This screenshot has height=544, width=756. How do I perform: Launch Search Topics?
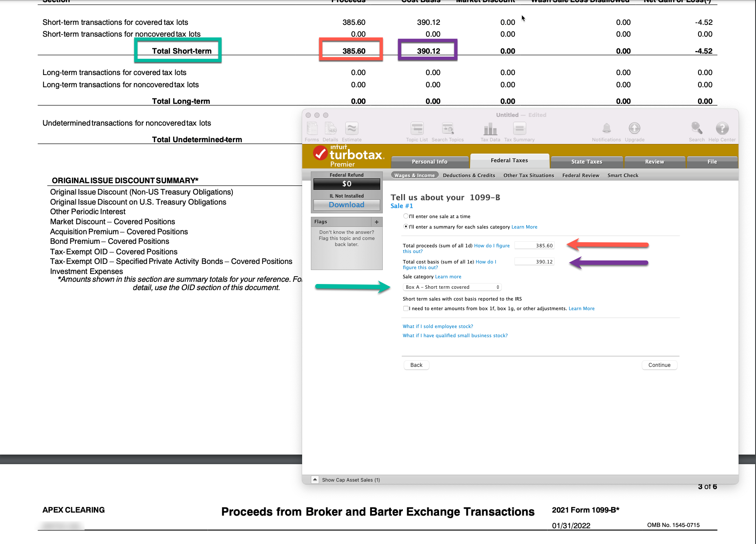(x=448, y=130)
